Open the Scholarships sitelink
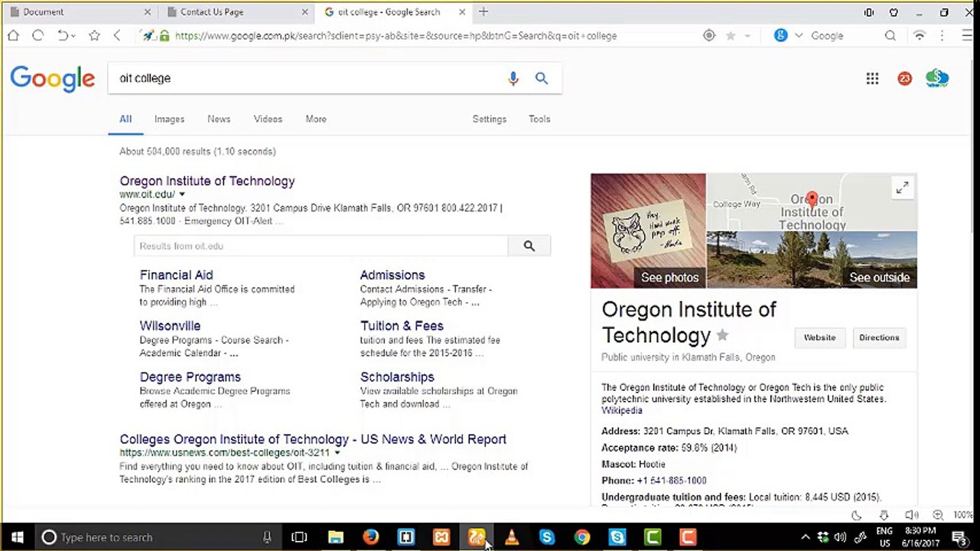 [x=397, y=377]
